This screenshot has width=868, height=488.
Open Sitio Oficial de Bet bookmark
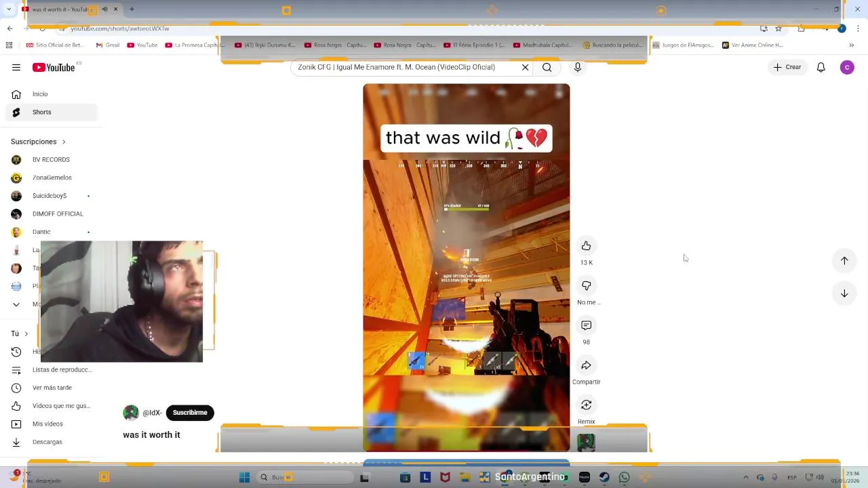[x=56, y=45]
